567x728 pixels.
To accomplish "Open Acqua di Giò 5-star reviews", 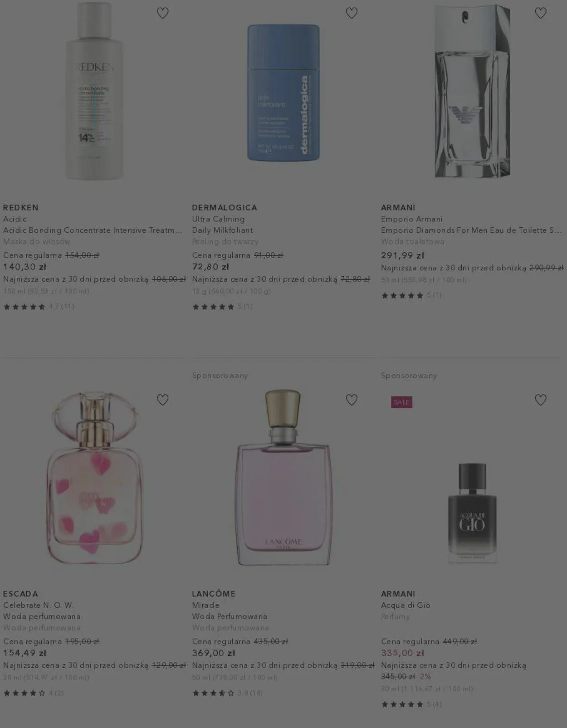I will pyautogui.click(x=411, y=704).
